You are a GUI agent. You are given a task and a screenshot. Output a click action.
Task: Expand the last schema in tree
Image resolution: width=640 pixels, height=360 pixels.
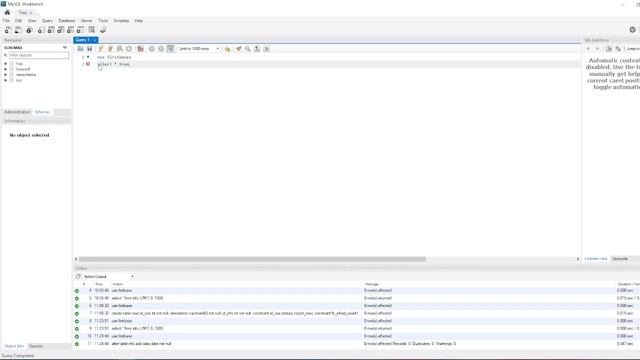[6, 80]
